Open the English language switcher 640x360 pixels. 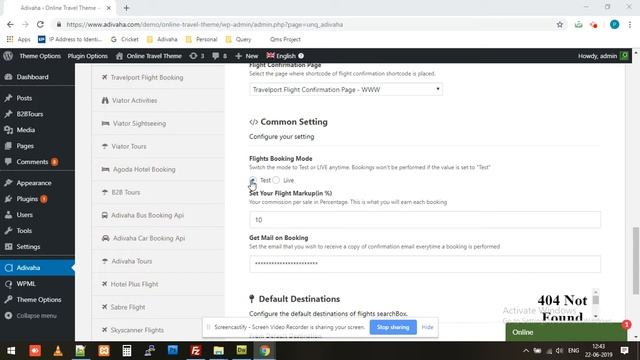(x=285, y=56)
